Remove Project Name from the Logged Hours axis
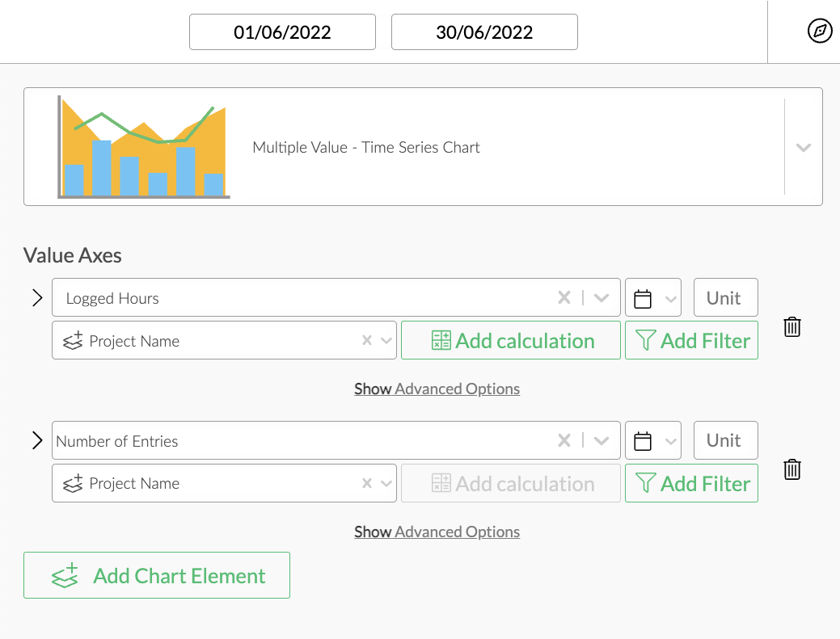This screenshot has width=840, height=639. coord(366,340)
